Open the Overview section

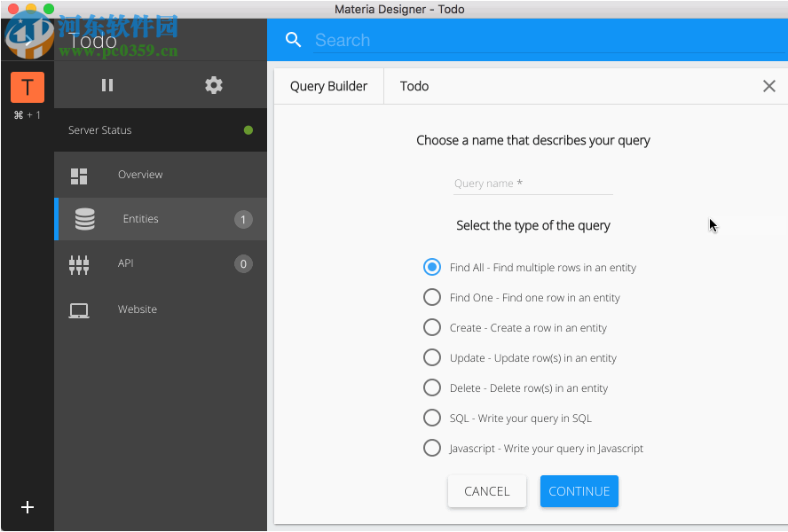[161, 175]
